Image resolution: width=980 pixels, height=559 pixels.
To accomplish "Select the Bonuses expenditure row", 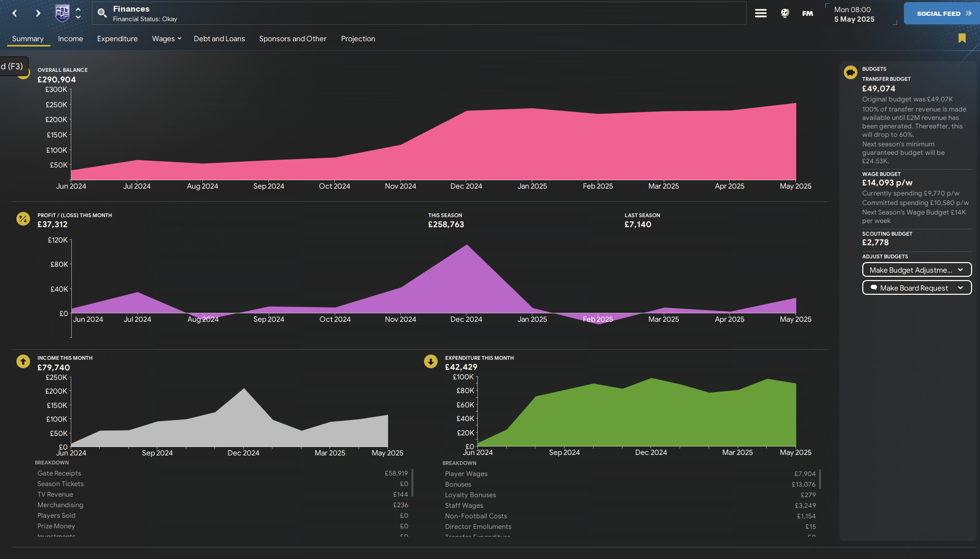I will tap(630, 485).
